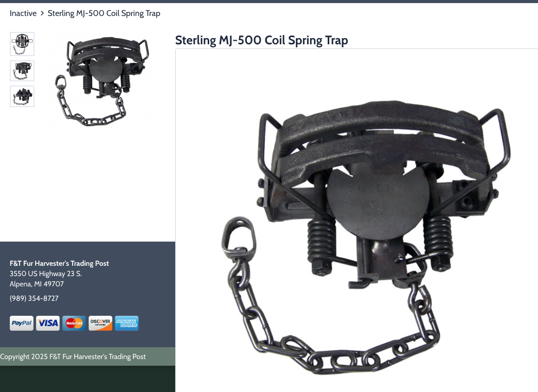Click the Copyright 2025 footer text
The height and width of the screenshot is (392, 538).
click(x=73, y=356)
